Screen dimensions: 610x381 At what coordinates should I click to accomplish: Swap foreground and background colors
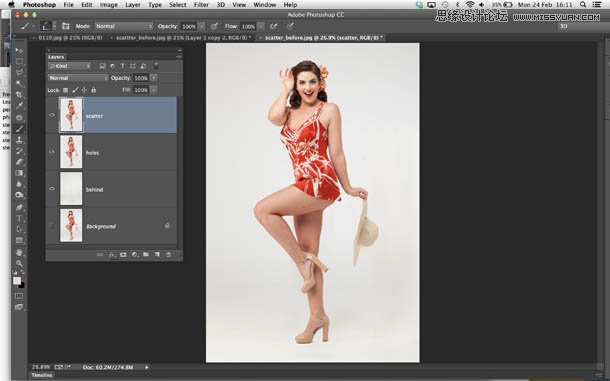[x=22, y=272]
